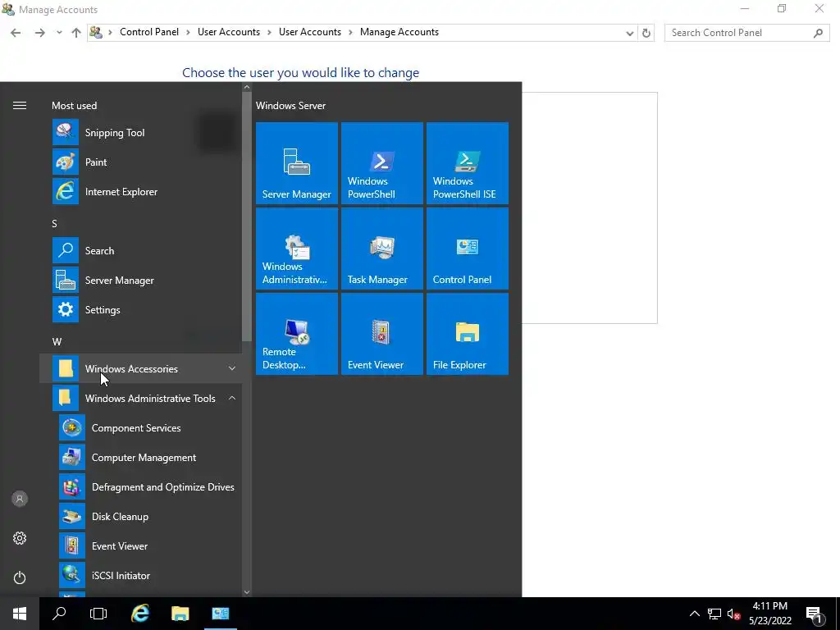
Task: Click the taskbar clock showing 4:11 PM
Action: [x=769, y=614]
